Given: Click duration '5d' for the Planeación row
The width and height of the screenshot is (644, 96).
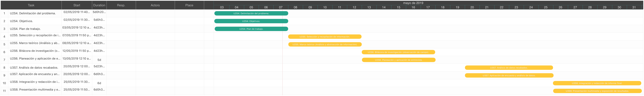Looking at the screenshot, I should [99, 60].
